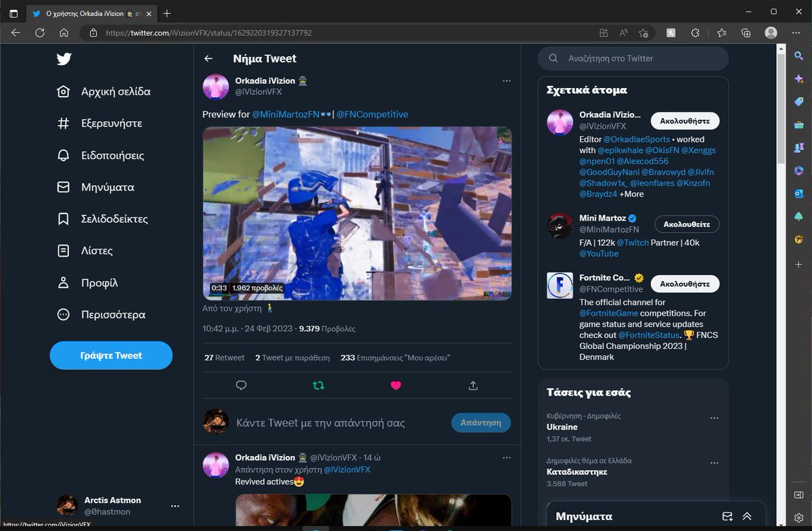Click new message compose icon
The width and height of the screenshot is (812, 531).
(727, 516)
